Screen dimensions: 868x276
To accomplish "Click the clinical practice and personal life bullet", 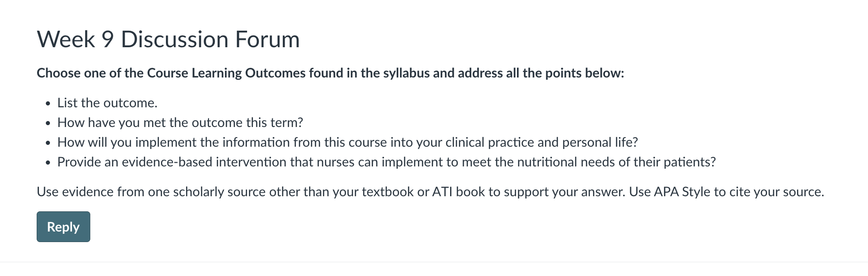I will 347,142.
